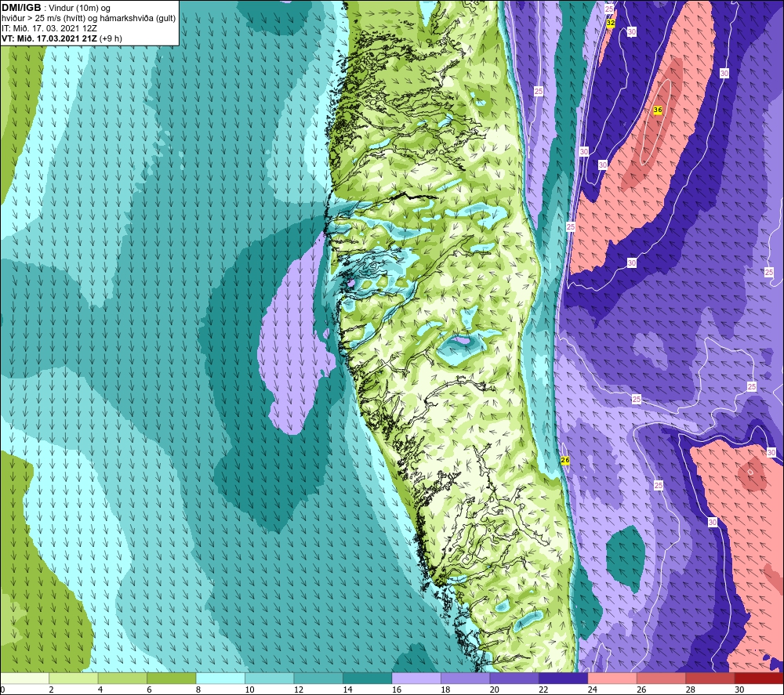
Task: Select the 24–26 m/s pink swatch
Action: (612, 679)
